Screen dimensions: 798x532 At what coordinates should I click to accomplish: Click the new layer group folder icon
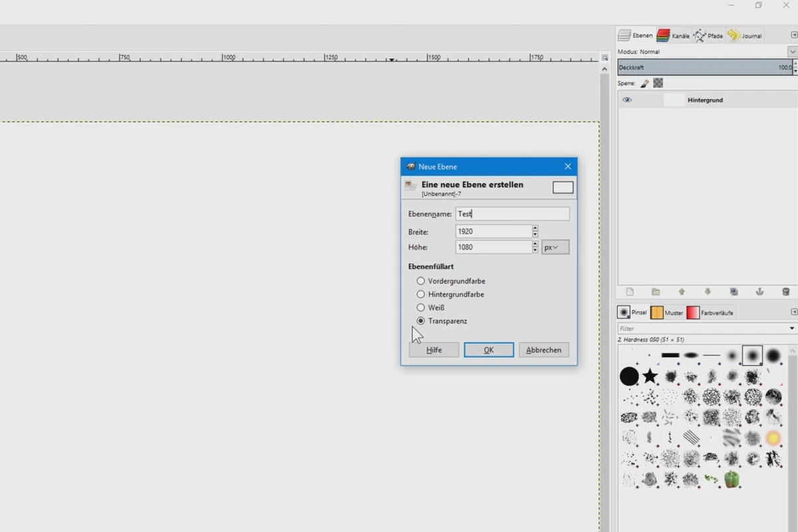656,292
